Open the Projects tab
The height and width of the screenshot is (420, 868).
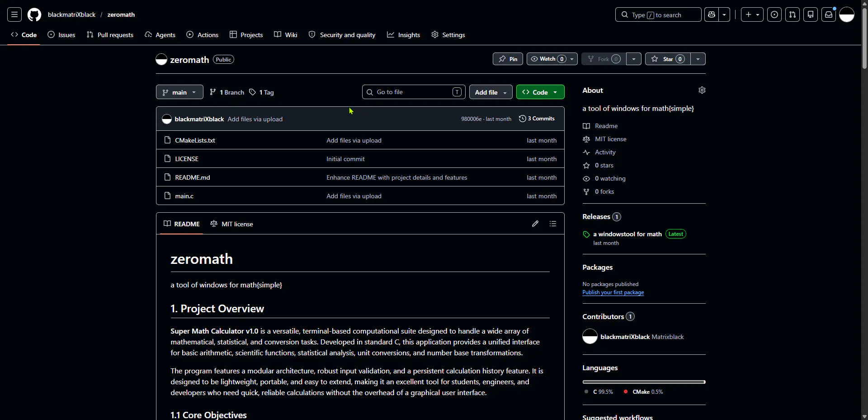point(246,35)
